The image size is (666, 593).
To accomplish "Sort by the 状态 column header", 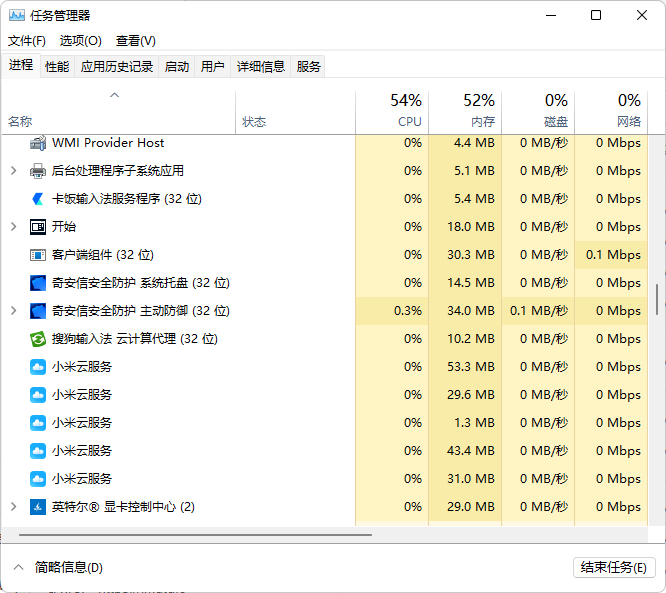I will 295,112.
